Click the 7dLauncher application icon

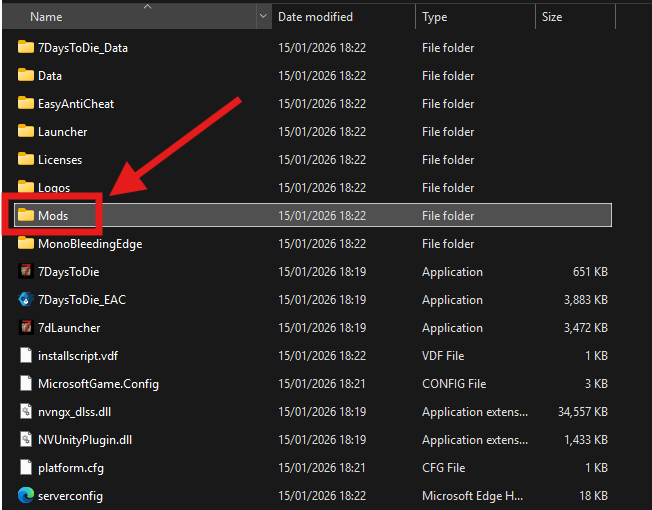tap(26, 327)
